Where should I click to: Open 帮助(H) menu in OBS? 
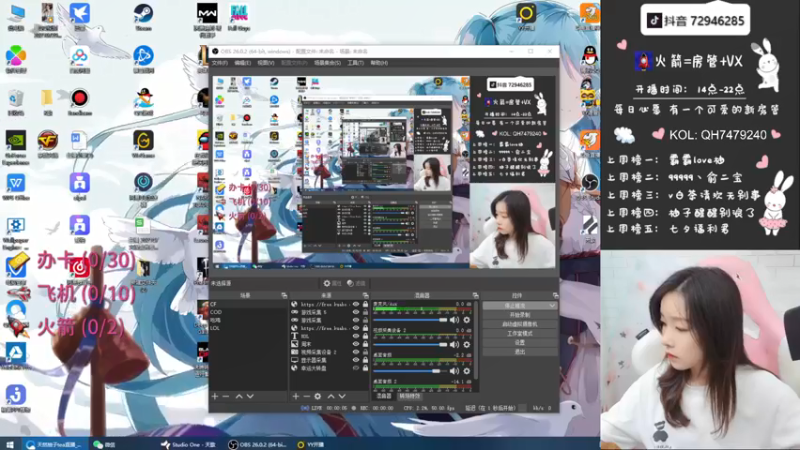(379, 63)
